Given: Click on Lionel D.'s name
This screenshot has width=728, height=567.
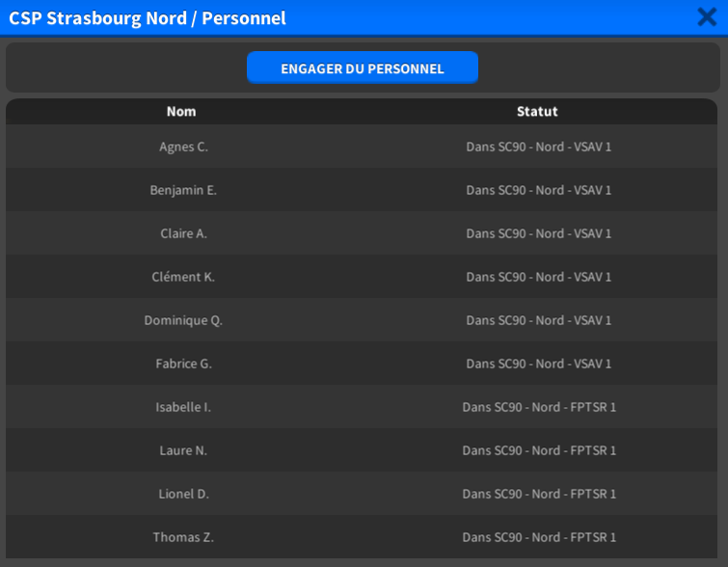Looking at the screenshot, I should tap(183, 494).
